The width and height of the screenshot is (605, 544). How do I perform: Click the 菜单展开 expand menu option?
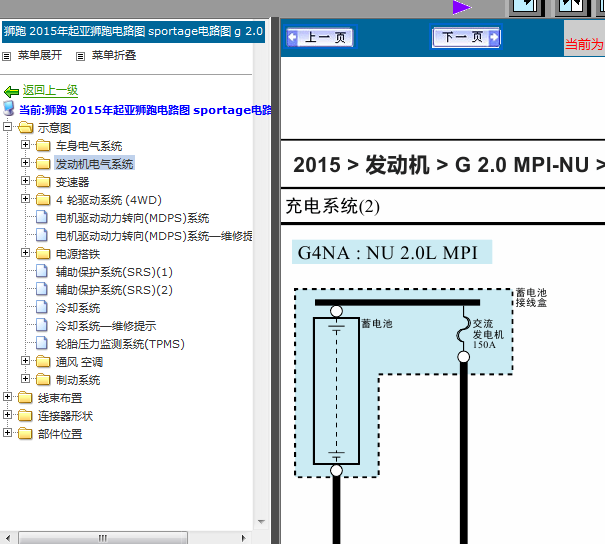click(40, 55)
